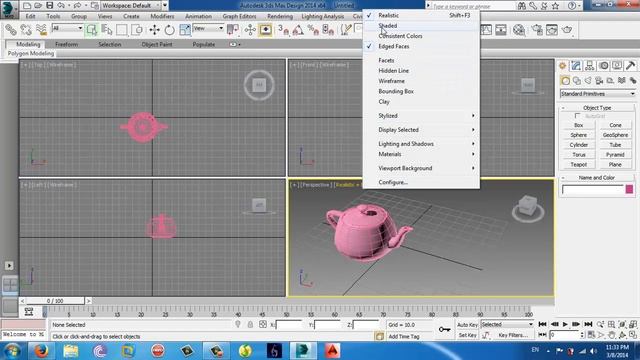This screenshot has width=640, height=360.
Task: Click the Teapot primitive button
Action: tap(578, 164)
